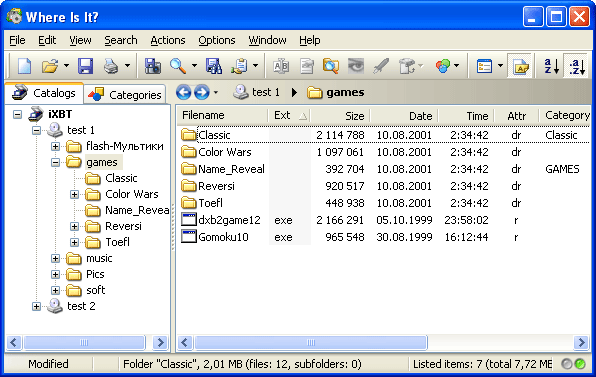The height and width of the screenshot is (377, 596).
Task: Open dropdown arrow beside the search magnifier
Action: pos(194,66)
